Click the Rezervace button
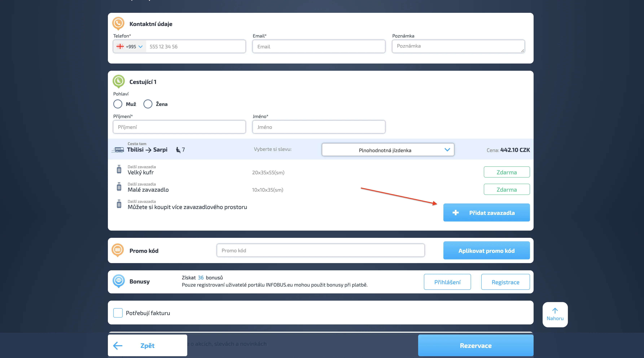 tap(476, 346)
